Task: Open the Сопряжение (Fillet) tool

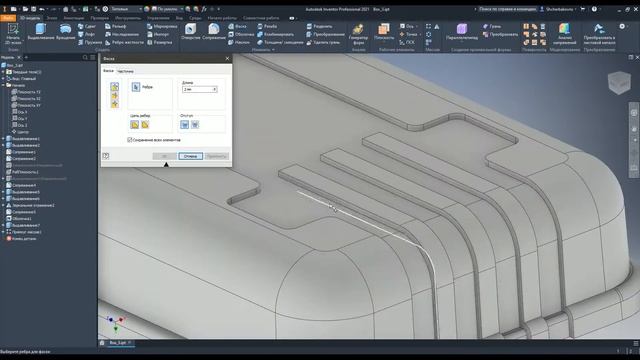Action: coord(214,32)
